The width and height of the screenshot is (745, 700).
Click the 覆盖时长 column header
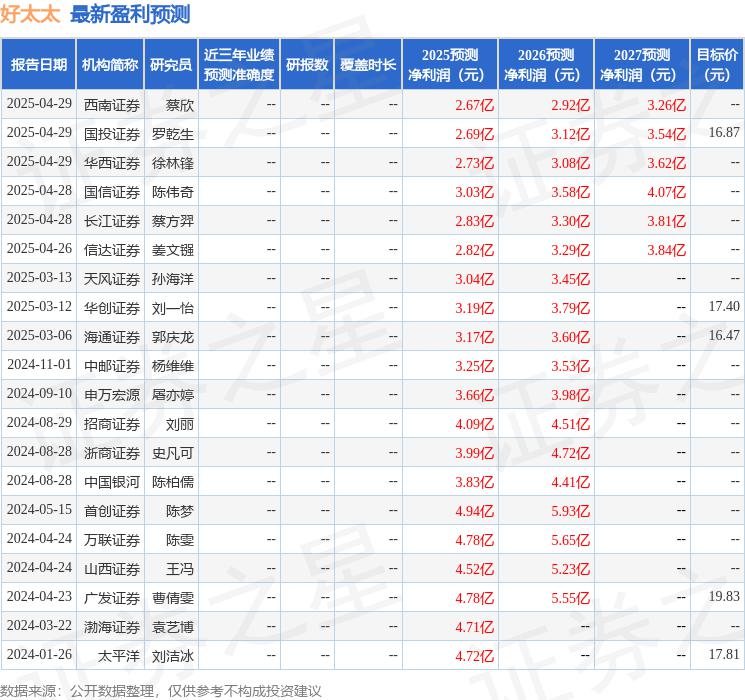coord(368,65)
